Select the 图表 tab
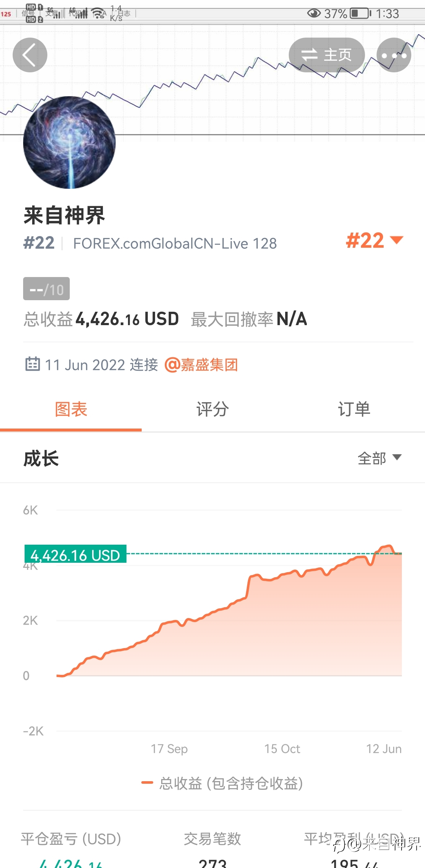This screenshot has height=868, width=425. 71,409
